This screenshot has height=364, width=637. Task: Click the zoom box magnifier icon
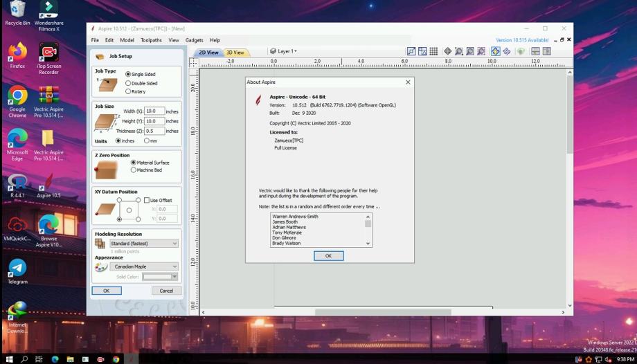(x=458, y=51)
